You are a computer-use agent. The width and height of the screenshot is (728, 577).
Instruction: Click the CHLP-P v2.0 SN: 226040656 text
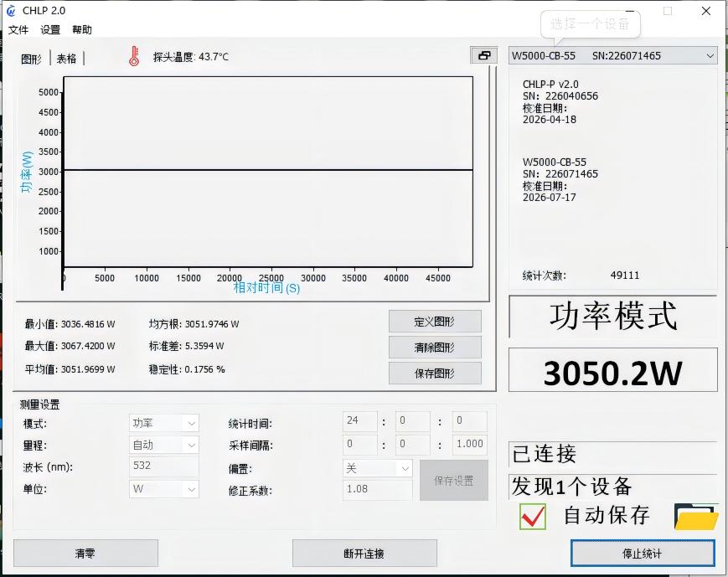pos(560,90)
